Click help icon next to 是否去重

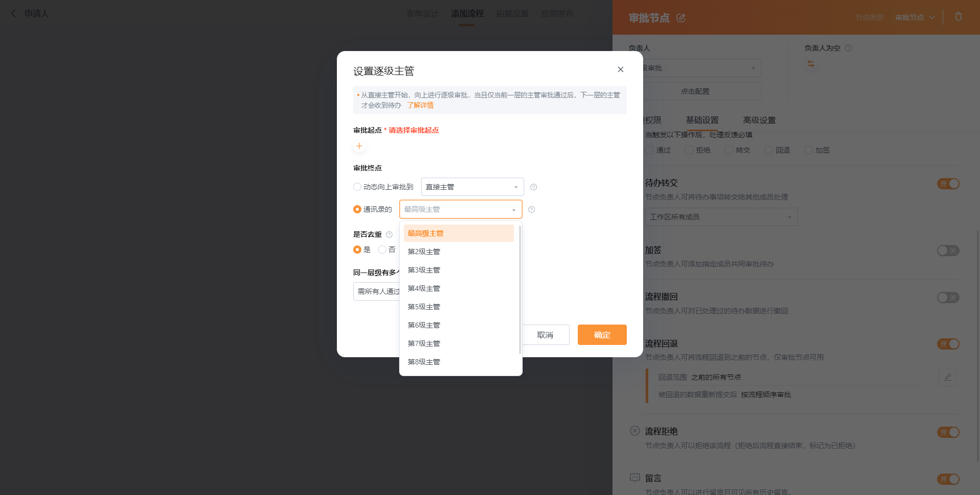(x=389, y=234)
